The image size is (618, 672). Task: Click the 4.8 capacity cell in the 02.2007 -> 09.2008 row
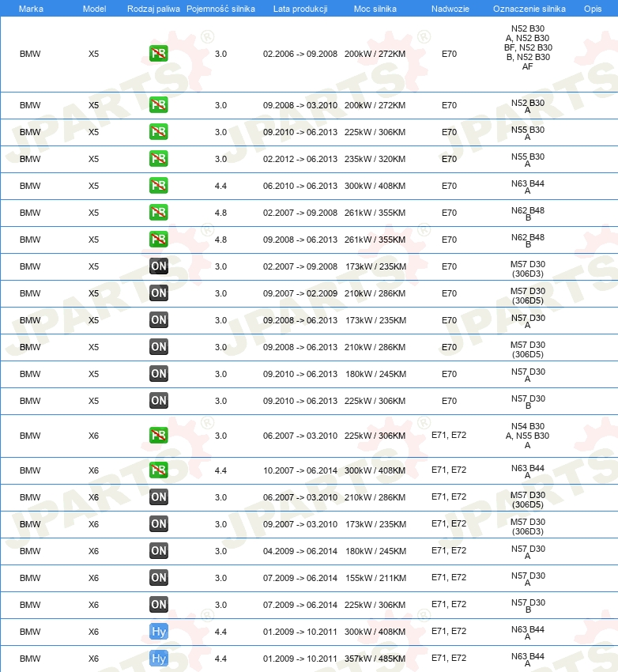(x=220, y=213)
